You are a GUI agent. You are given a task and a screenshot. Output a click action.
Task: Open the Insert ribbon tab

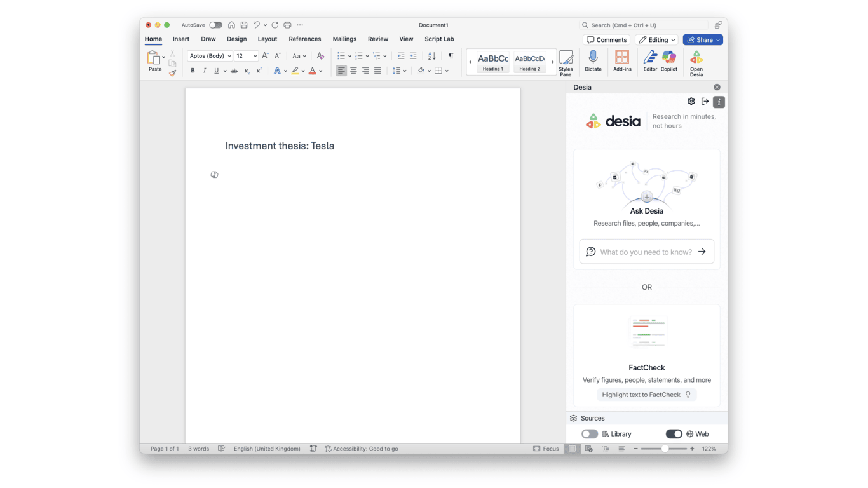(181, 39)
